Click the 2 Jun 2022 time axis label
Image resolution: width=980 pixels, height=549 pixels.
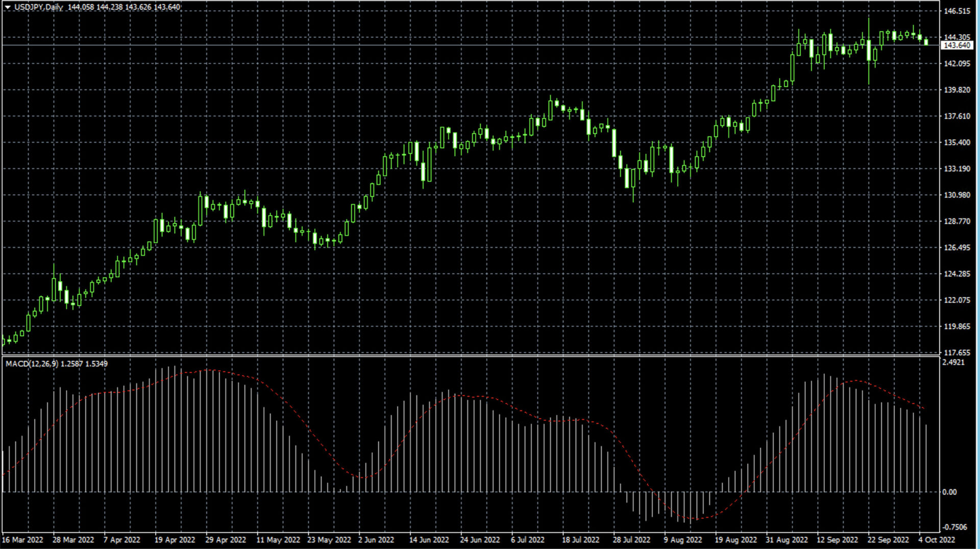(376, 540)
